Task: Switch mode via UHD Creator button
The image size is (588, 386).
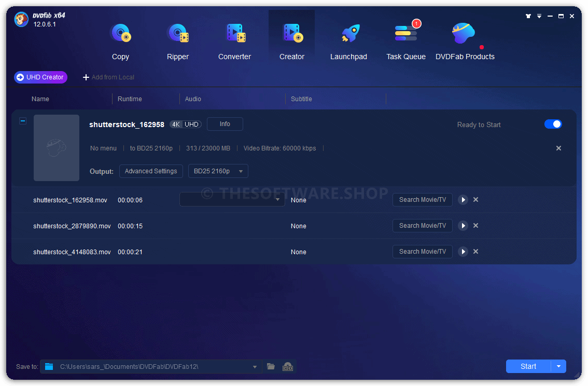Action: click(x=40, y=77)
